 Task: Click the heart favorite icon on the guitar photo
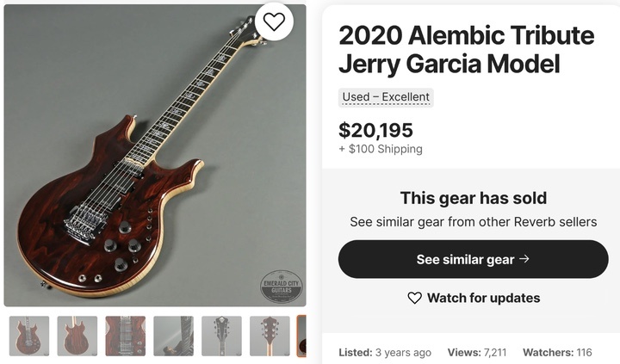274,23
